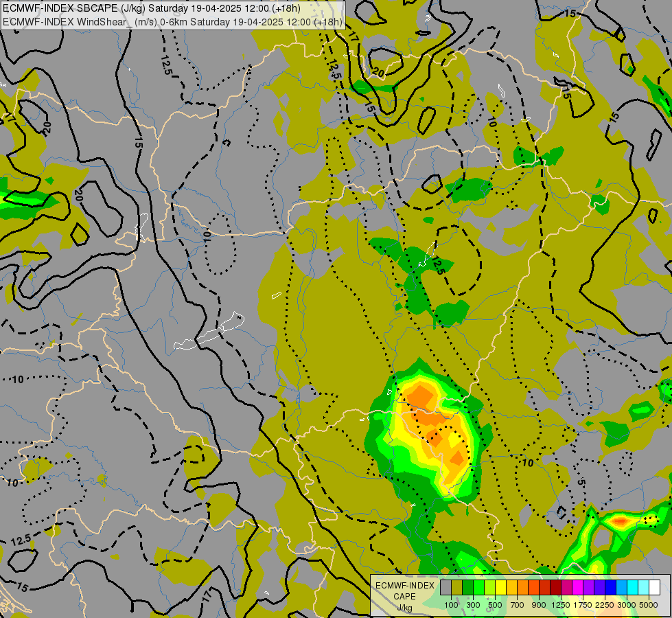Click the sky blue swatch left of 3000
This screenshot has height=618, width=672.
pyautogui.click(x=622, y=587)
